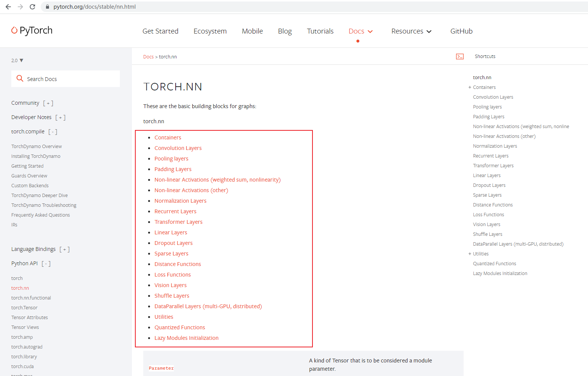Open Dropout Layers in main list

173,243
